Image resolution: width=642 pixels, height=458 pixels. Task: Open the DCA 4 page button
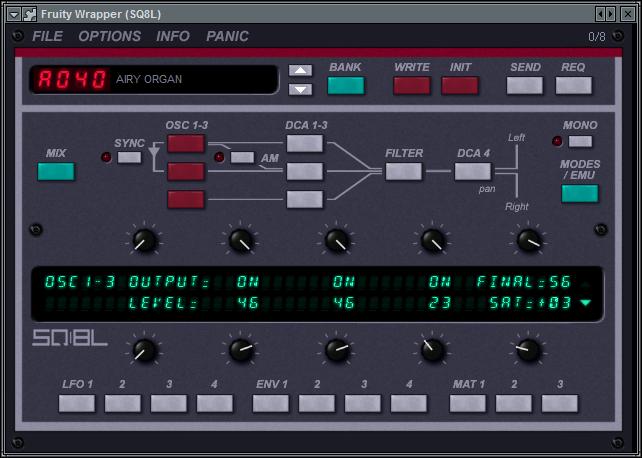[x=472, y=171]
